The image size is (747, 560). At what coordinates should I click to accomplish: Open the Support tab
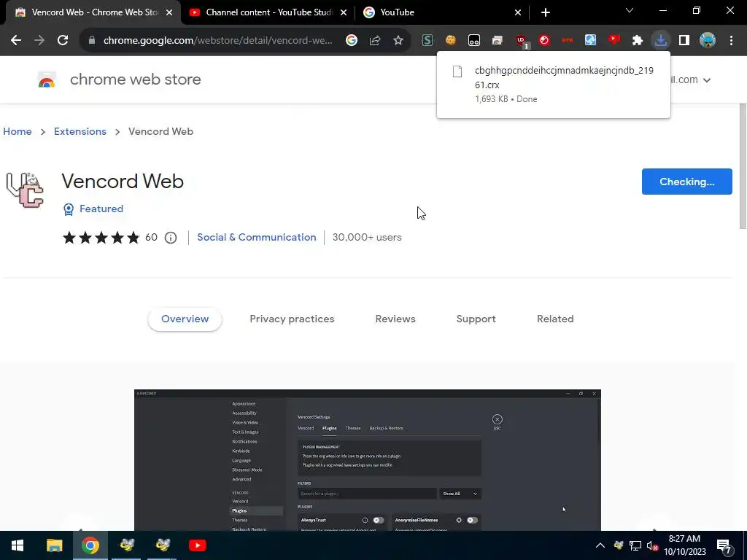(x=476, y=319)
